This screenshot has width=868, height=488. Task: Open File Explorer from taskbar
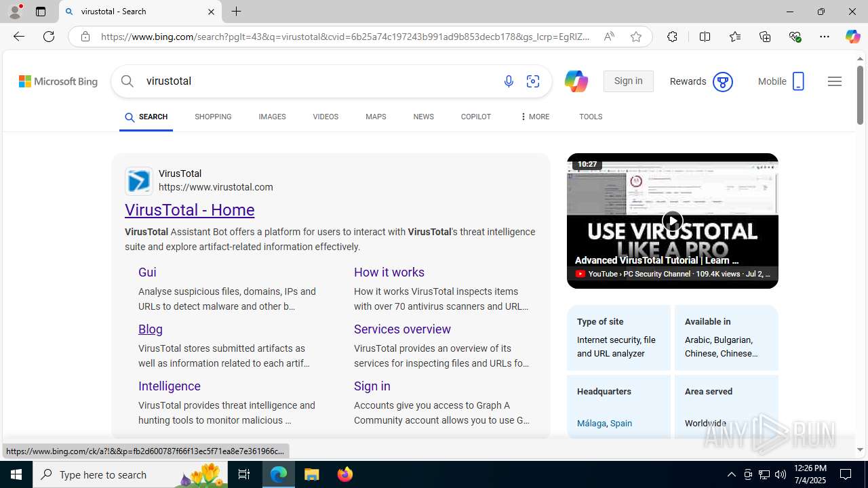pyautogui.click(x=312, y=474)
